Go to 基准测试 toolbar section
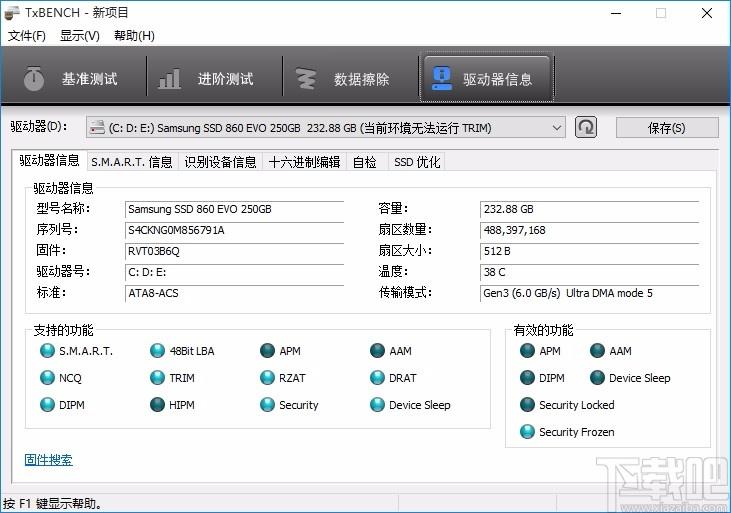This screenshot has height=513, width=731. 75,79
